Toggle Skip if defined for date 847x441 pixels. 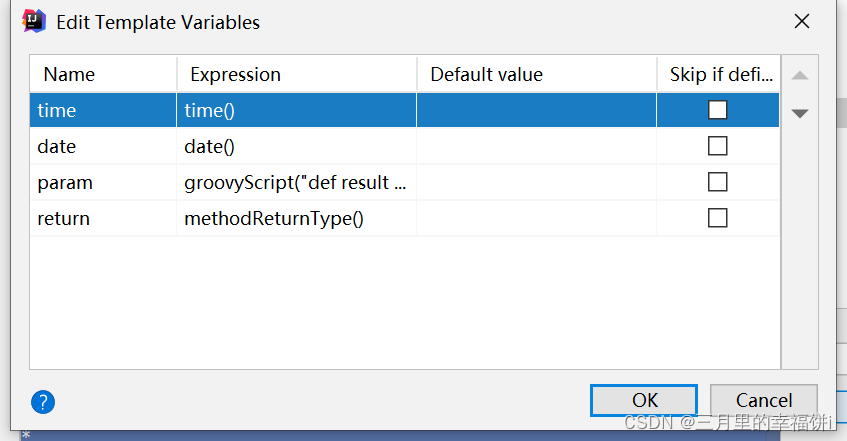717,146
